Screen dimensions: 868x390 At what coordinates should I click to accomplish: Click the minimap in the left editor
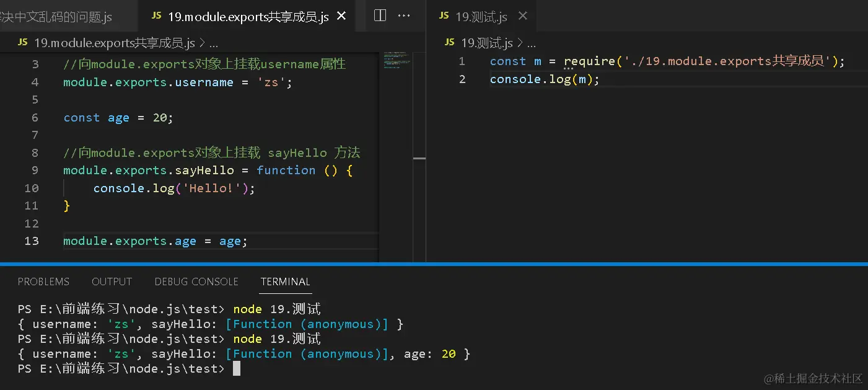[x=396, y=60]
